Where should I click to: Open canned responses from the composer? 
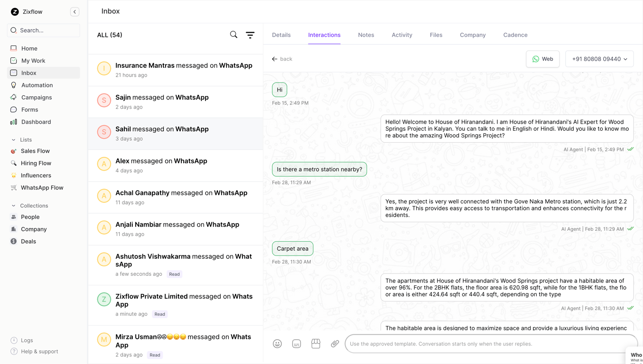(x=297, y=344)
